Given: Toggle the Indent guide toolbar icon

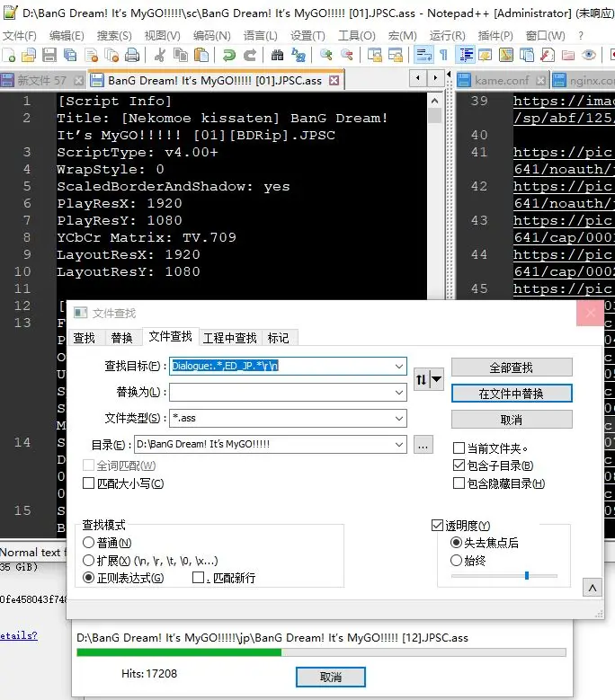Looking at the screenshot, I should pyautogui.click(x=467, y=56).
